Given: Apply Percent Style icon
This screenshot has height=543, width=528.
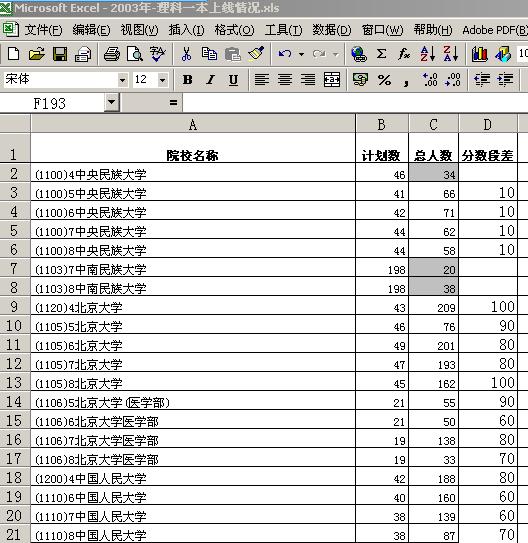Looking at the screenshot, I should [x=384, y=80].
